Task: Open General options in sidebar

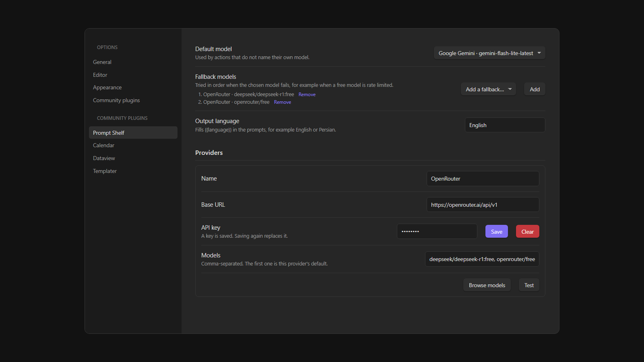Action: point(133,62)
